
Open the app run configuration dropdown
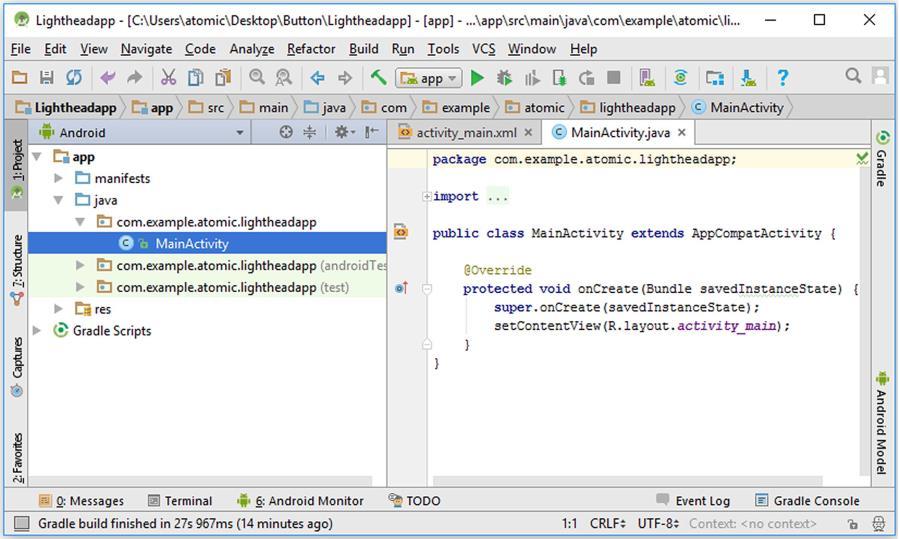[429, 78]
